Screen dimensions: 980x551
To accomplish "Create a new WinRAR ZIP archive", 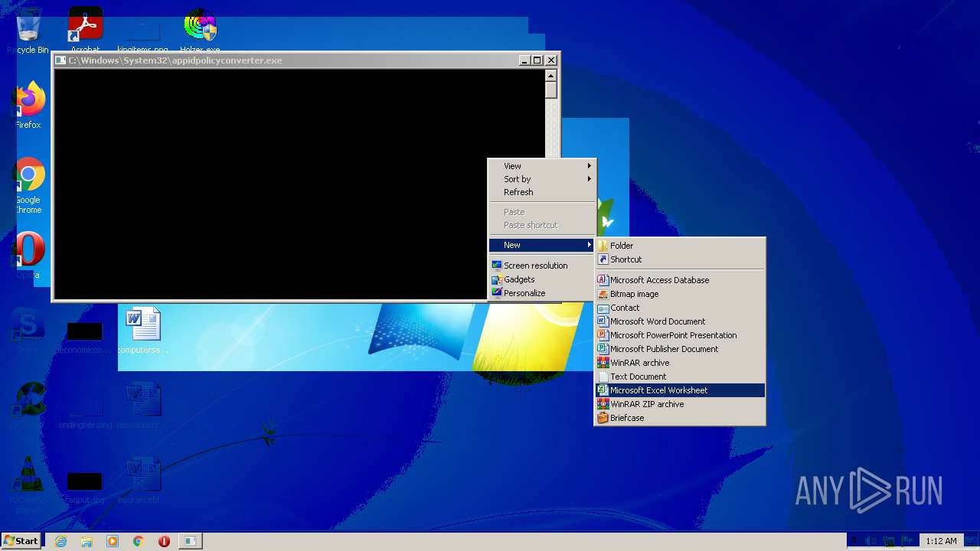I will 680,404.
